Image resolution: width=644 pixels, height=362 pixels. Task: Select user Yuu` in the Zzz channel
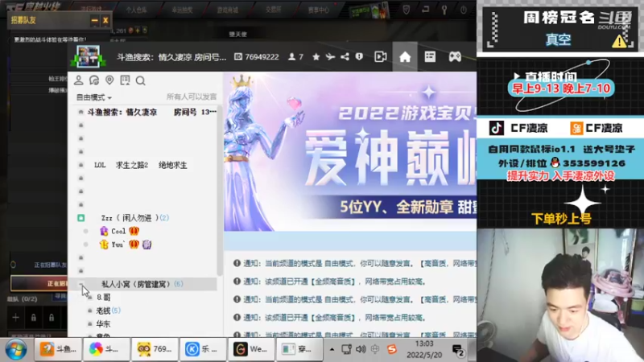point(118,245)
